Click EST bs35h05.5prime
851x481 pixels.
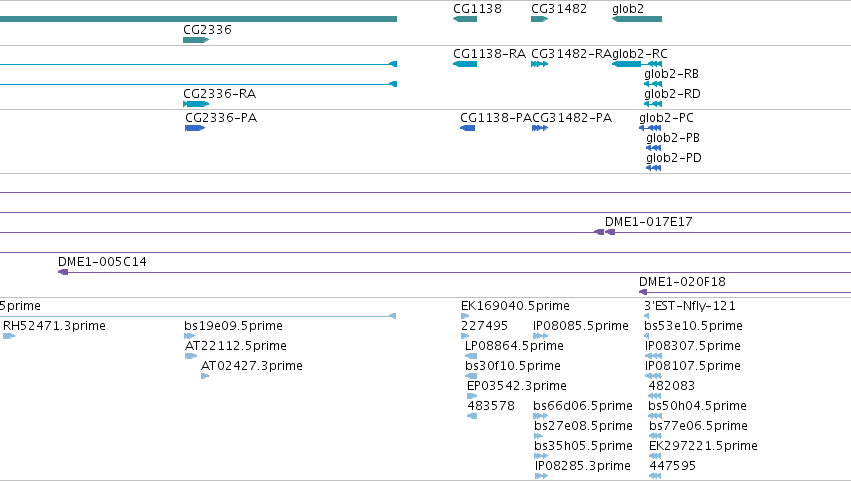click(x=541, y=457)
